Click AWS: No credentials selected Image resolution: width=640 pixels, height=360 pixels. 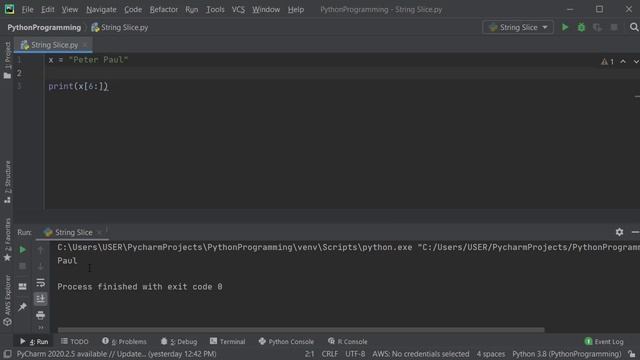tap(420, 354)
